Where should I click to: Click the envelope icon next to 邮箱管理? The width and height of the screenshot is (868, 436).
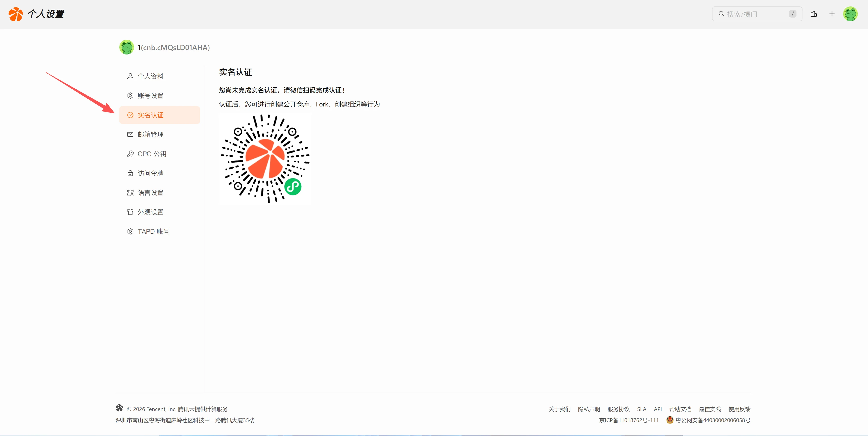pyautogui.click(x=130, y=135)
